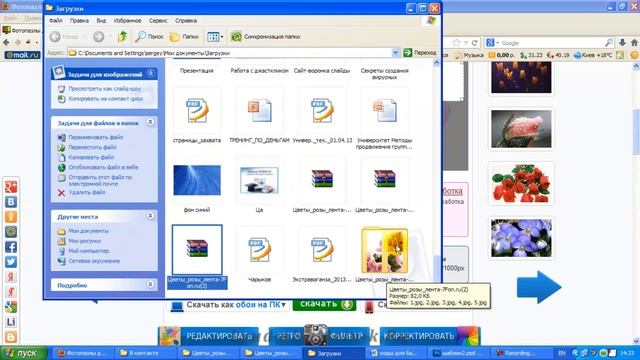The width and height of the screenshot is (640, 360).
Task: Click Переименовать файл link
Action: coord(96,138)
